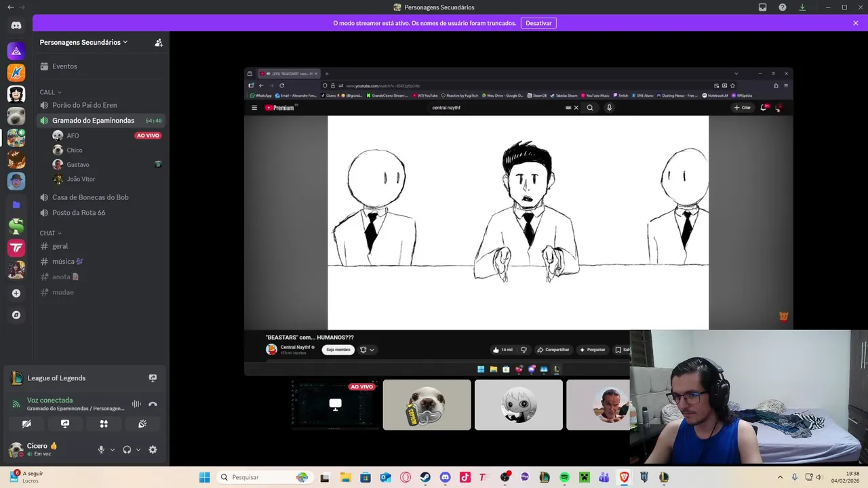Start screen sharing from the voice panel
868x488 pixels.
[65, 424]
